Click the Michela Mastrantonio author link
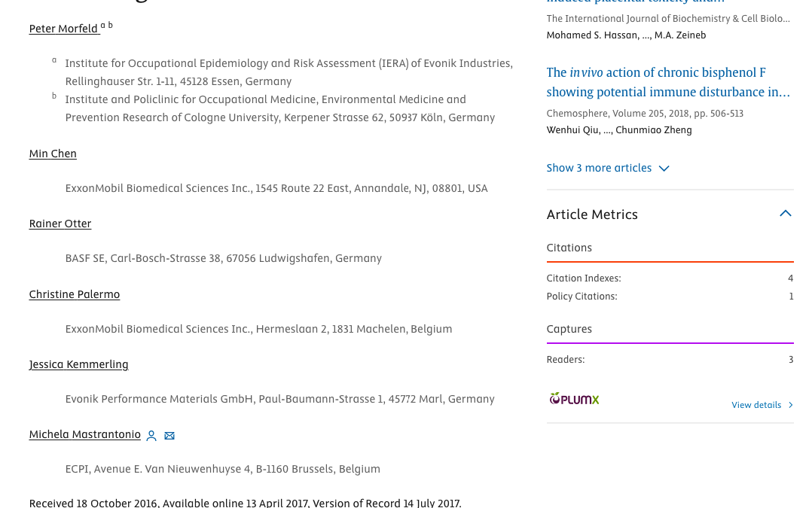 coord(85,434)
